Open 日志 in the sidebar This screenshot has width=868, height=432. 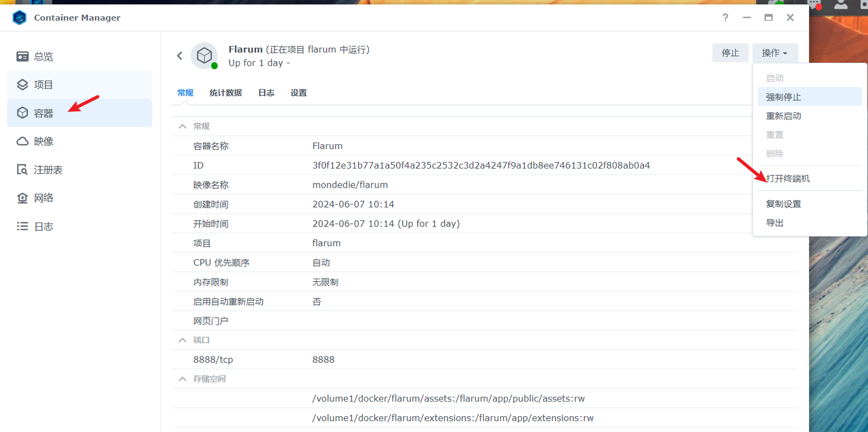80,226
